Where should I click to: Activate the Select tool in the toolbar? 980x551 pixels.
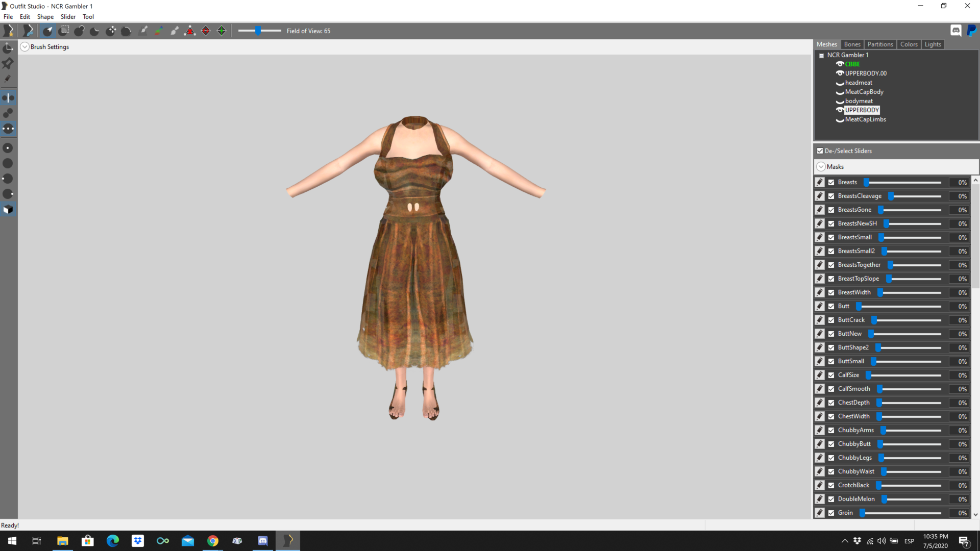pos(47,31)
